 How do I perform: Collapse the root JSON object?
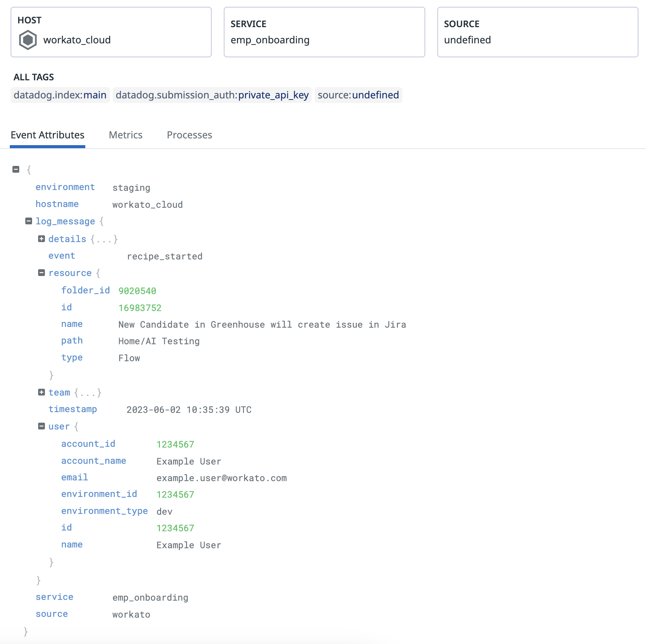15,169
